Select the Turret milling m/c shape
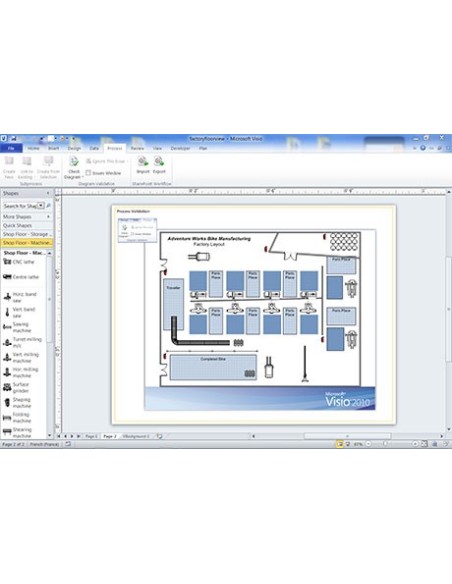 click(x=23, y=342)
